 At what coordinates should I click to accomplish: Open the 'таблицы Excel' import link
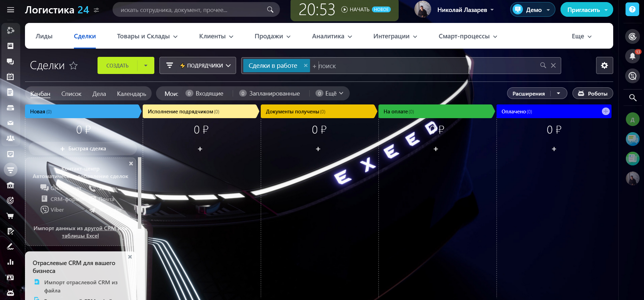[80, 236]
